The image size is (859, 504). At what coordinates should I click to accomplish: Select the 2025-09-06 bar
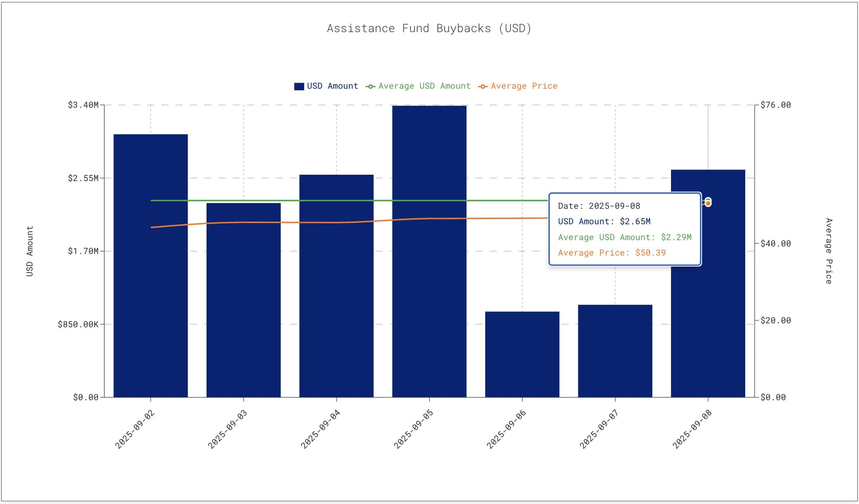(522, 354)
